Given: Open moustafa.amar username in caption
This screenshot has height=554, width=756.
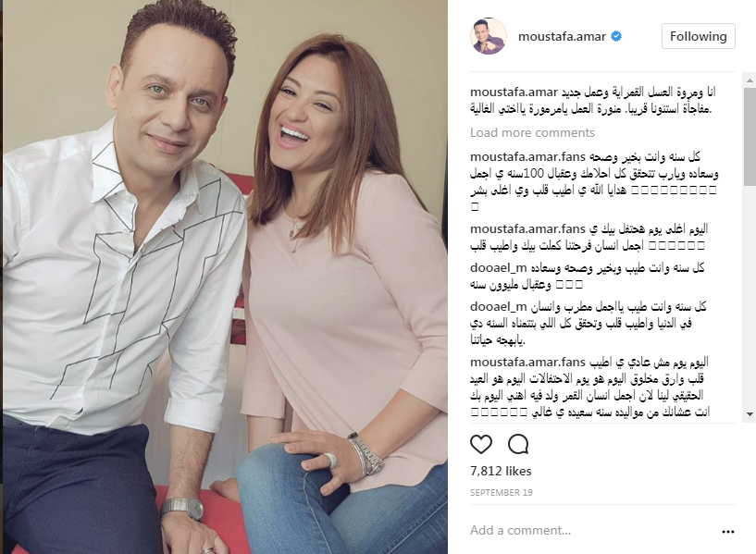Looking at the screenshot, I should point(514,92).
